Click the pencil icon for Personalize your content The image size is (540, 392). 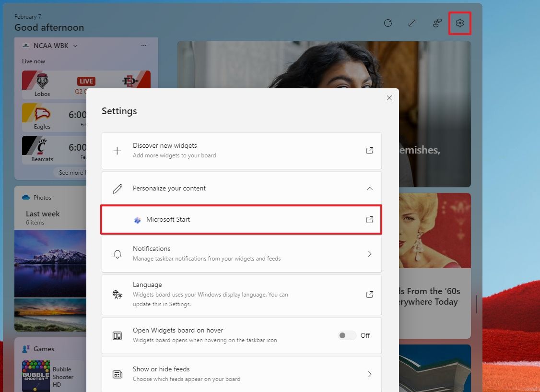(x=117, y=189)
